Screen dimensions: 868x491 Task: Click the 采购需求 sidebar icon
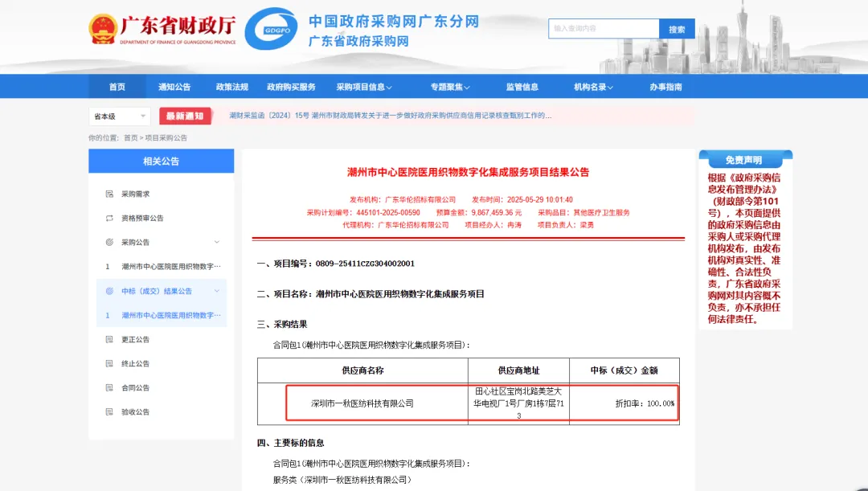point(109,194)
